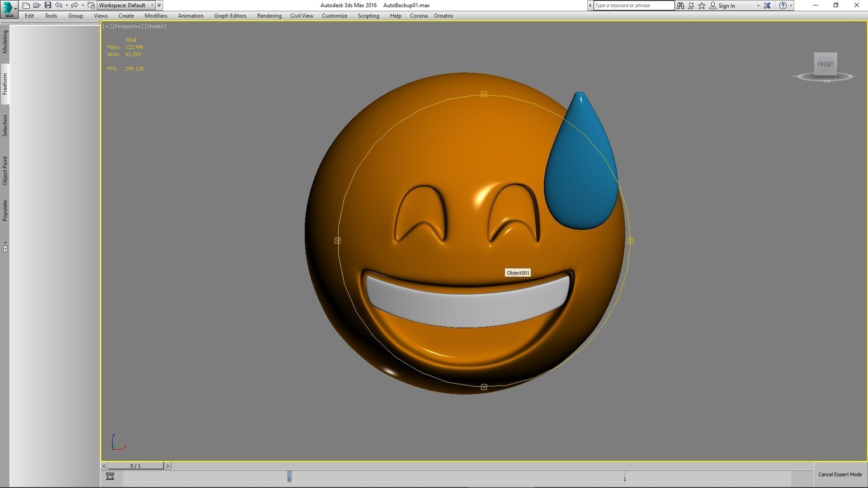Open the Graph Editors menu

[x=230, y=16]
